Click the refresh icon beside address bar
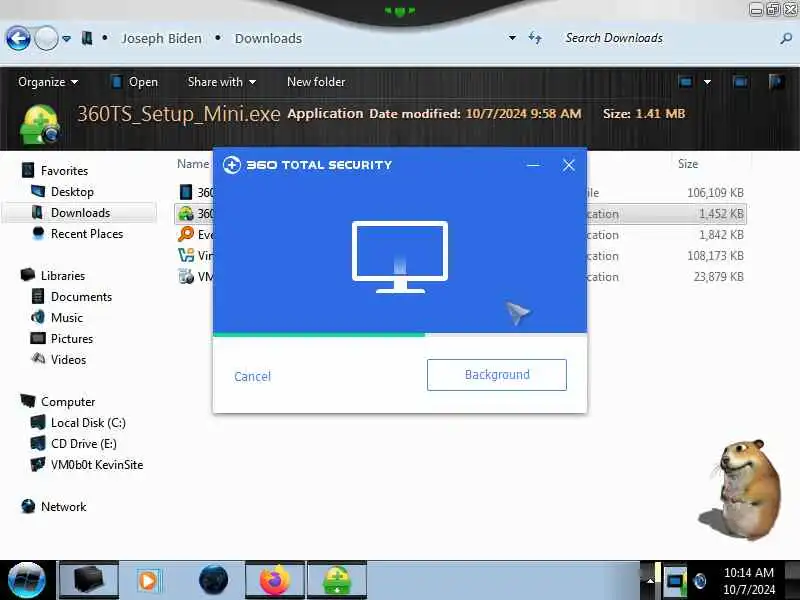The width and height of the screenshot is (800, 600). (535, 38)
